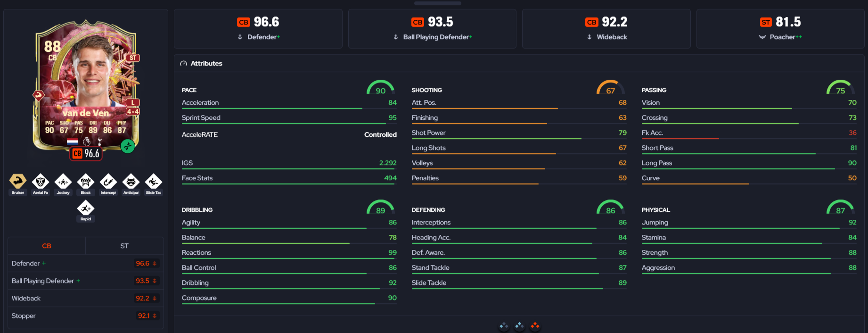868x333 pixels.
Task: Open the ST Poacher 81.5 card
Action: [x=780, y=29]
